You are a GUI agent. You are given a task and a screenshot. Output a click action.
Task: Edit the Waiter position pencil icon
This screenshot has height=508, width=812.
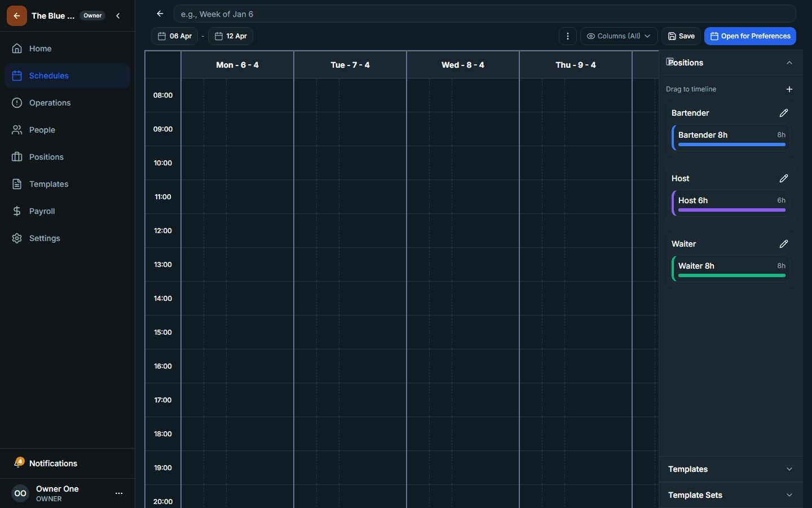784,244
